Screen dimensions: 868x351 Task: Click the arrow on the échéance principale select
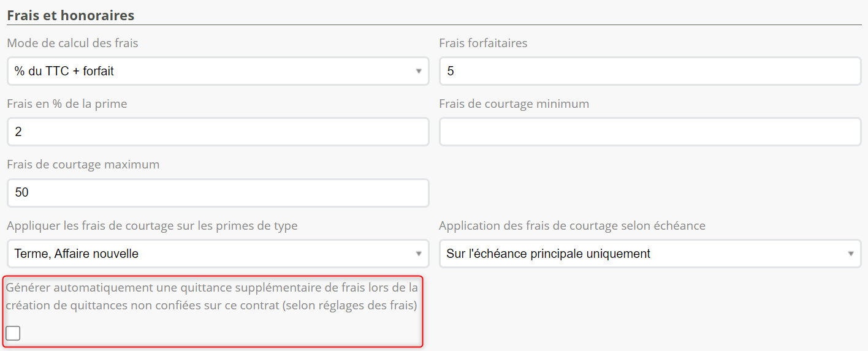851,254
